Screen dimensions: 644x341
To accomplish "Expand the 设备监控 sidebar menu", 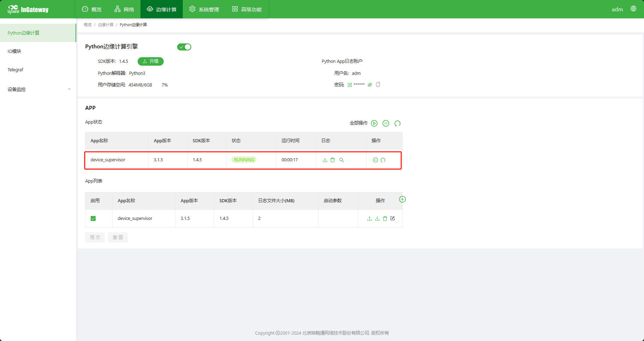I will [38, 89].
